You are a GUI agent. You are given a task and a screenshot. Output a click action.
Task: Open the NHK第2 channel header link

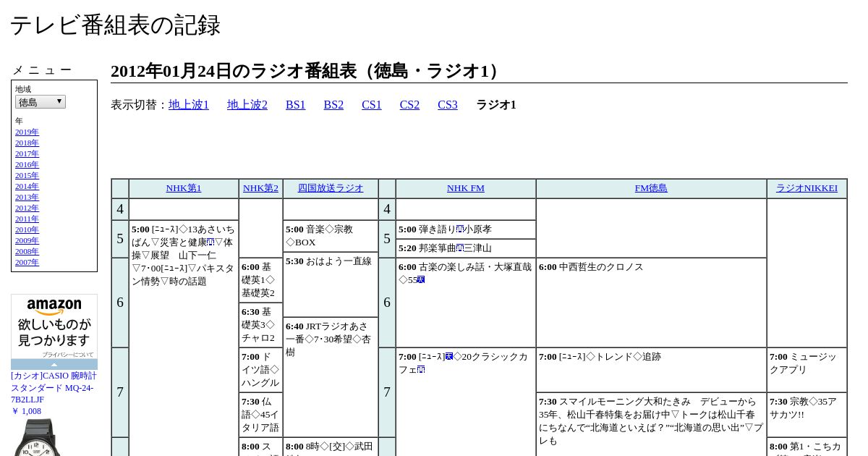(260, 188)
